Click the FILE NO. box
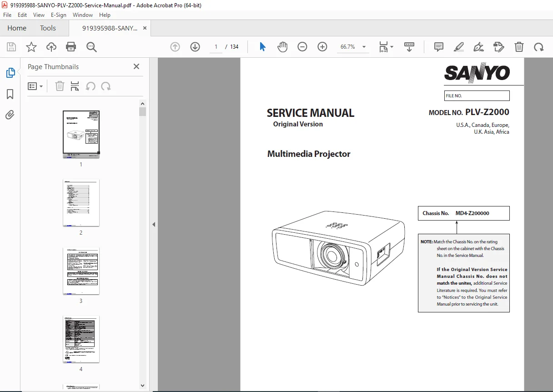Screen dimensions: 553x392 point(477,95)
